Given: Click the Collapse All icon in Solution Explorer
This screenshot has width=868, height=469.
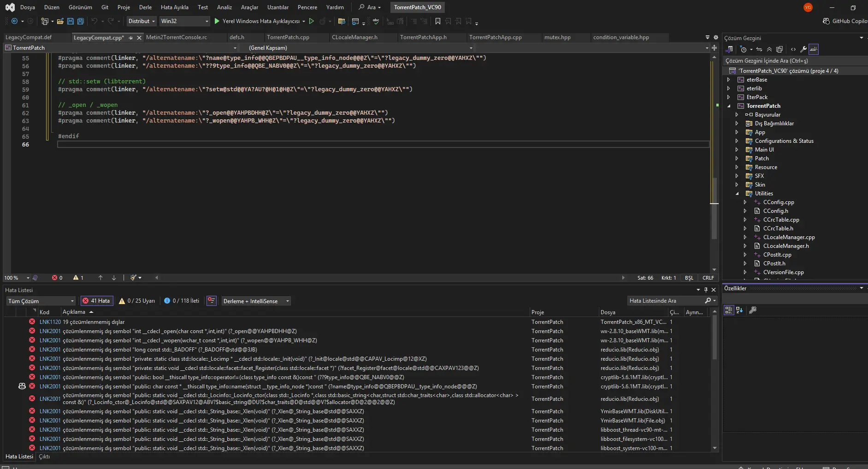Looking at the screenshot, I should pyautogui.click(x=769, y=49).
